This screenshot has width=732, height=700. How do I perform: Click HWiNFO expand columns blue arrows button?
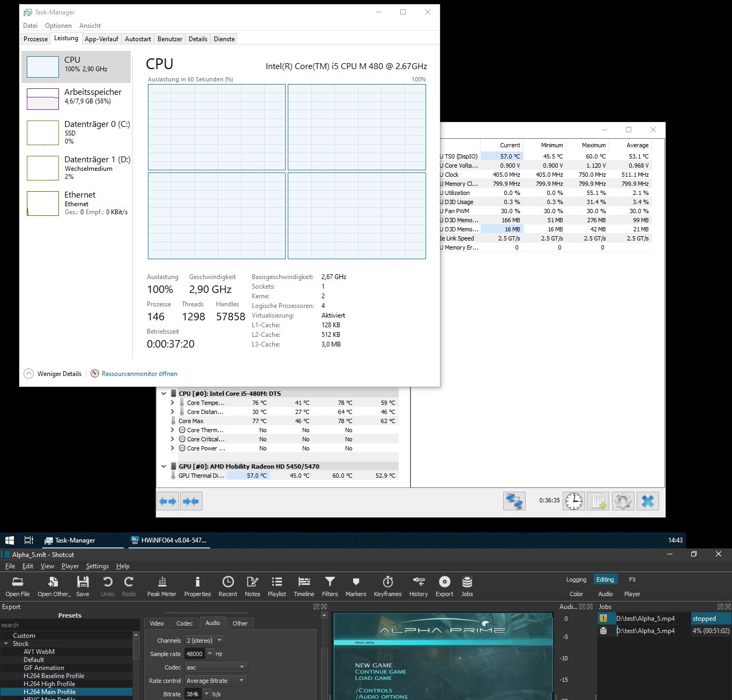click(x=168, y=501)
